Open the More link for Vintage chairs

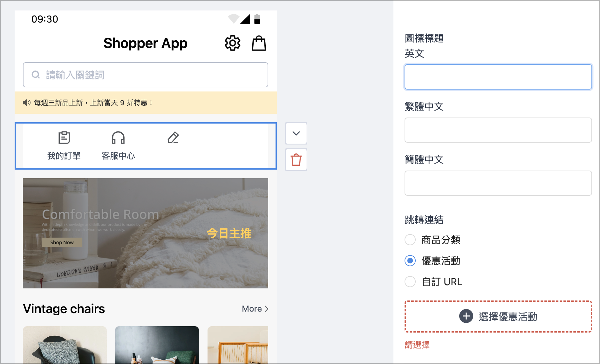tap(255, 309)
